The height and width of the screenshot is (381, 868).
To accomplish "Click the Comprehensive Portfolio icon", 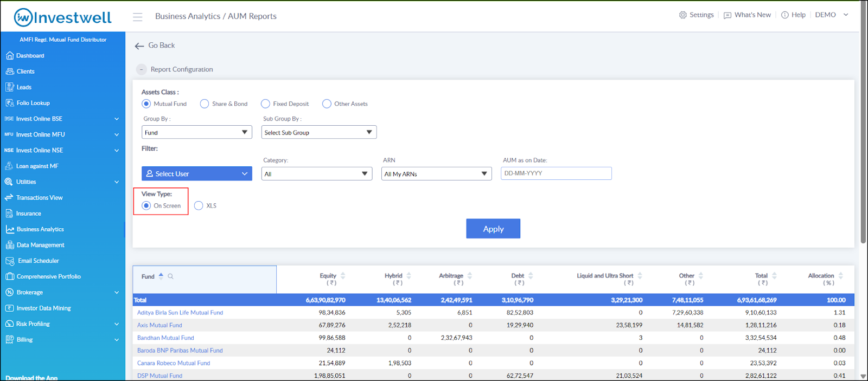I will (x=10, y=276).
